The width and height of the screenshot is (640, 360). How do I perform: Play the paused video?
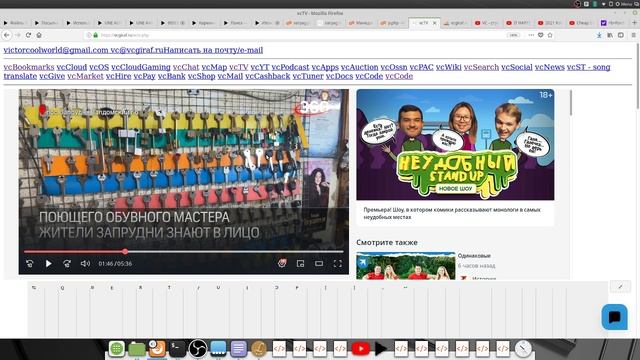pyautogui.click(x=49, y=264)
